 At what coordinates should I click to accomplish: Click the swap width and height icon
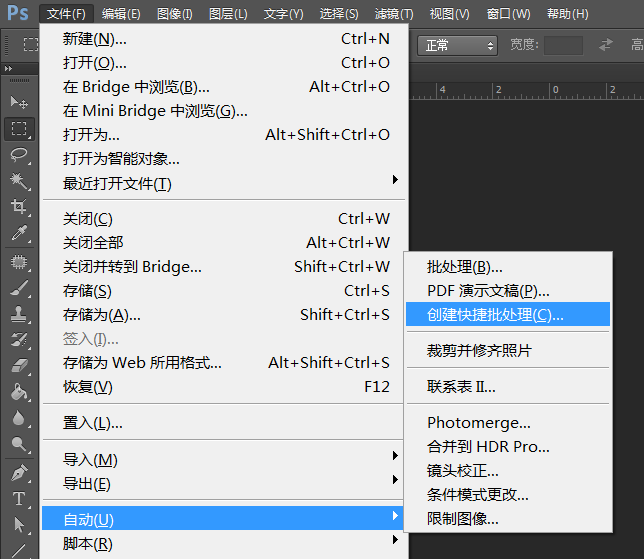click(606, 44)
